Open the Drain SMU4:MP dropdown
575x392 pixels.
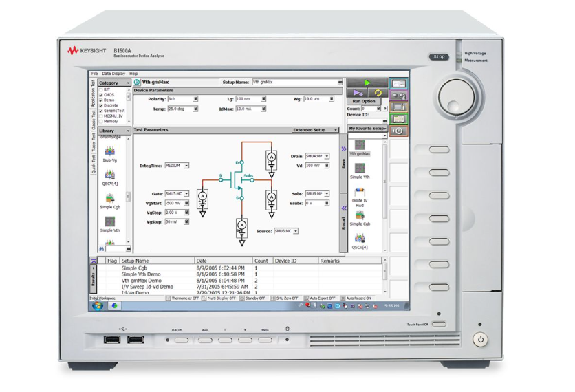[x=317, y=156]
